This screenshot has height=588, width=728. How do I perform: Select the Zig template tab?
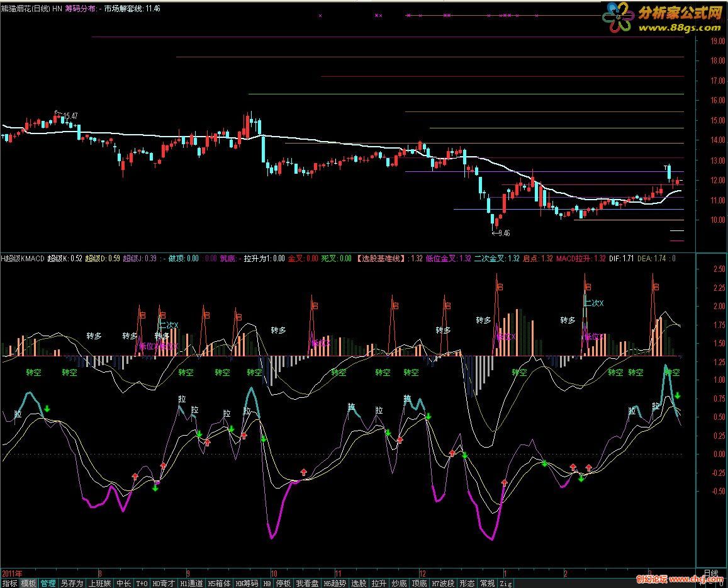tap(505, 584)
